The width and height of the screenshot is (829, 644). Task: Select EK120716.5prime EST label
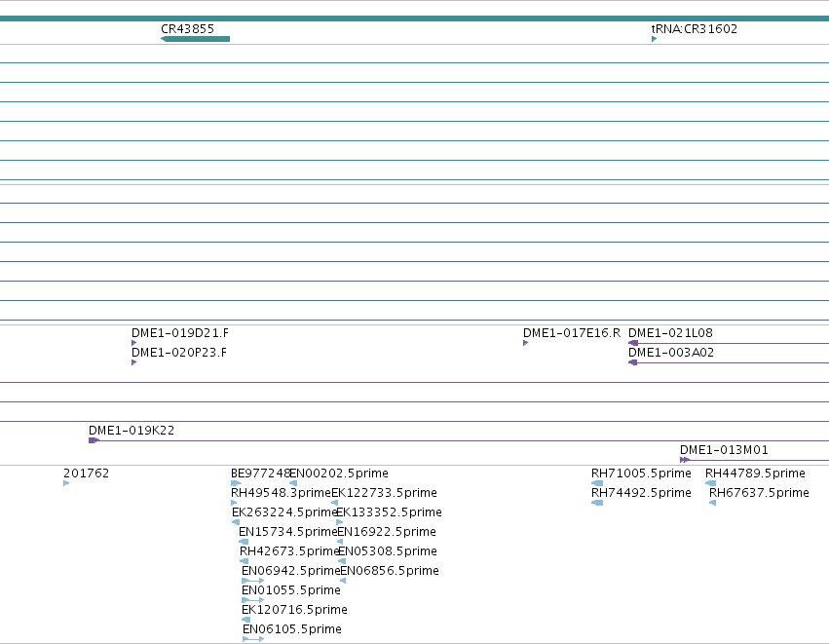click(x=294, y=610)
